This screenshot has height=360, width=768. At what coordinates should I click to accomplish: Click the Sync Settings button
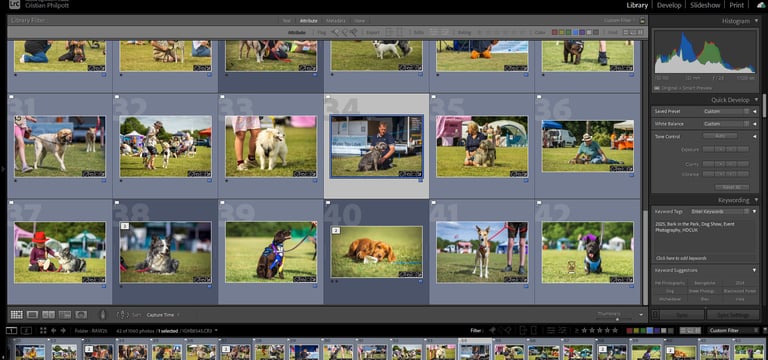733,315
